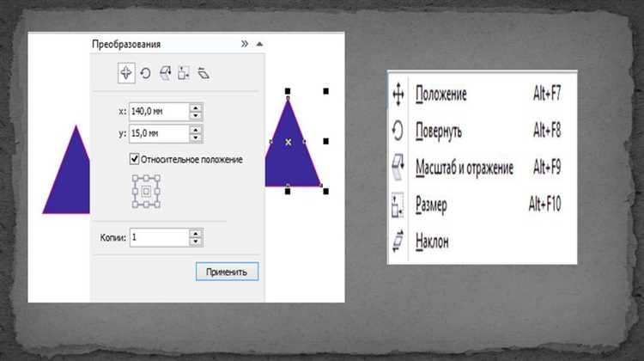
Task: Click the selected triangle's center X marker
Action: click(x=289, y=142)
